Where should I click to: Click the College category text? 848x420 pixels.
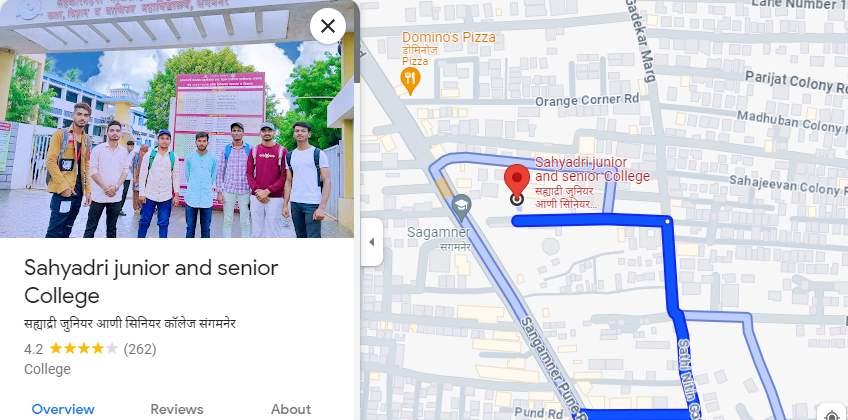click(48, 370)
